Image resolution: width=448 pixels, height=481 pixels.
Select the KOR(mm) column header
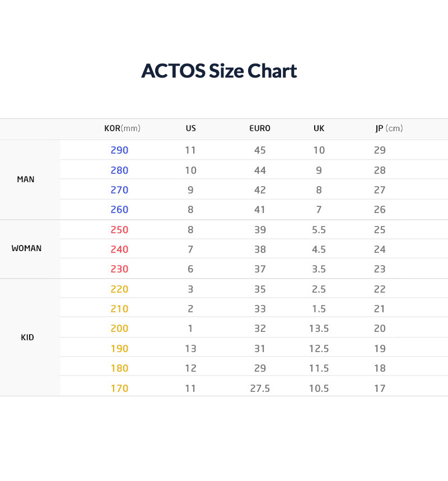click(x=122, y=128)
